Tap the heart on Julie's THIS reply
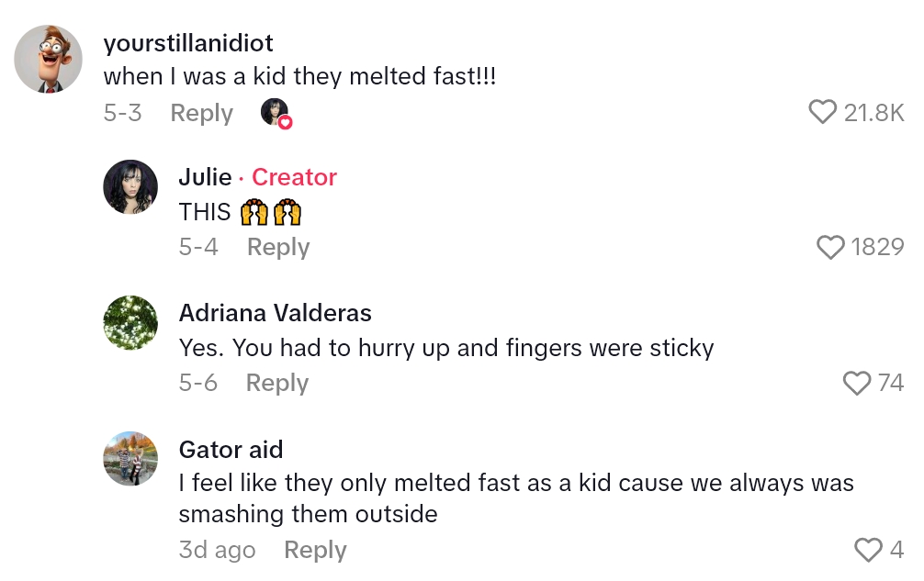 pos(830,247)
